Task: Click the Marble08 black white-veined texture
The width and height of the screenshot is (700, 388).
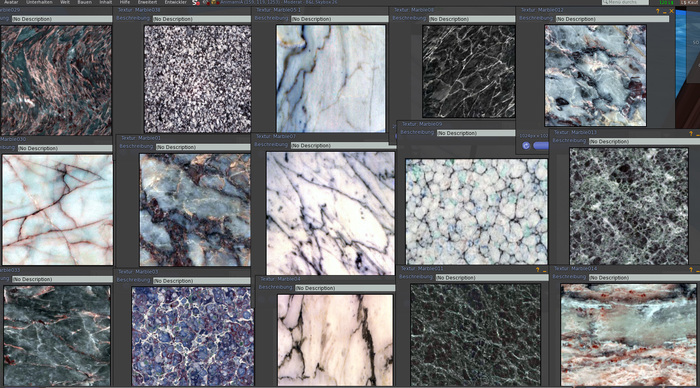Action: pyautogui.click(x=469, y=71)
